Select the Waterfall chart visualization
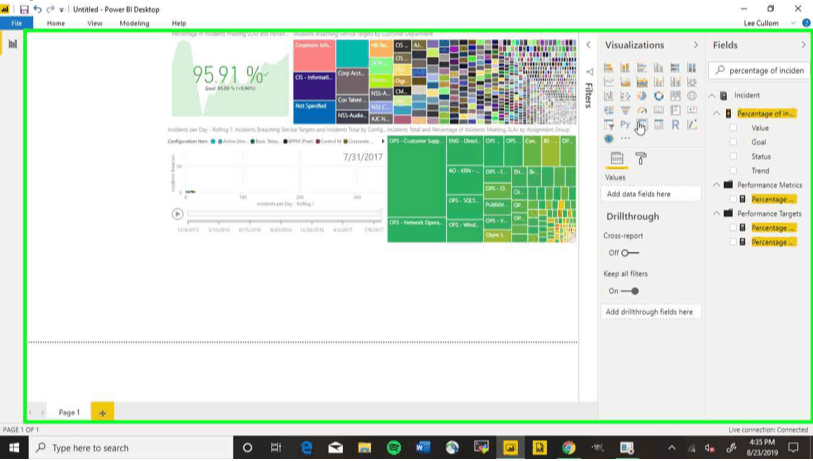The width and height of the screenshot is (813, 461). 609,96
